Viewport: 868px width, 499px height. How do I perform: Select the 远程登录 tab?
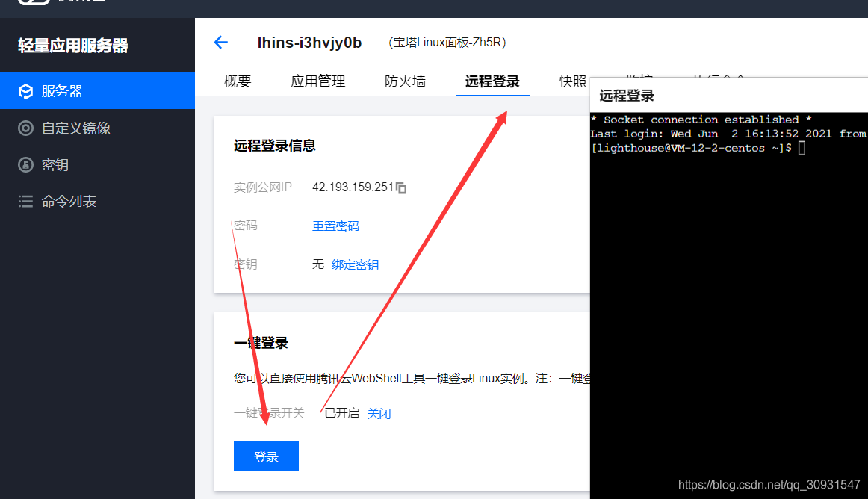(x=492, y=81)
